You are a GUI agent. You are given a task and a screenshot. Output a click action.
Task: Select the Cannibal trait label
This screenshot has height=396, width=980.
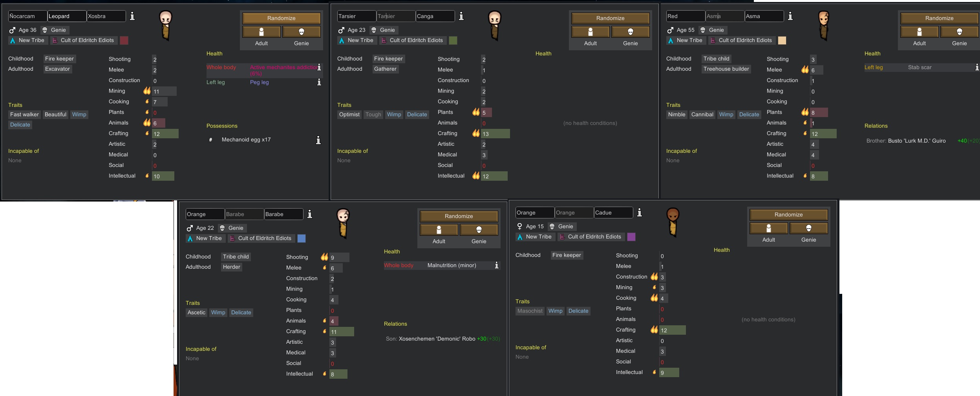pyautogui.click(x=702, y=115)
